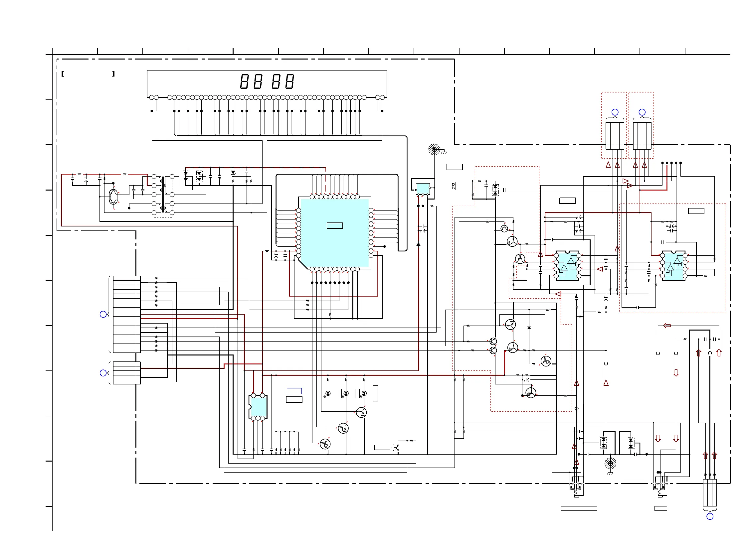Click the leftmost LED symbol
The image size is (745, 560).
(328, 393)
